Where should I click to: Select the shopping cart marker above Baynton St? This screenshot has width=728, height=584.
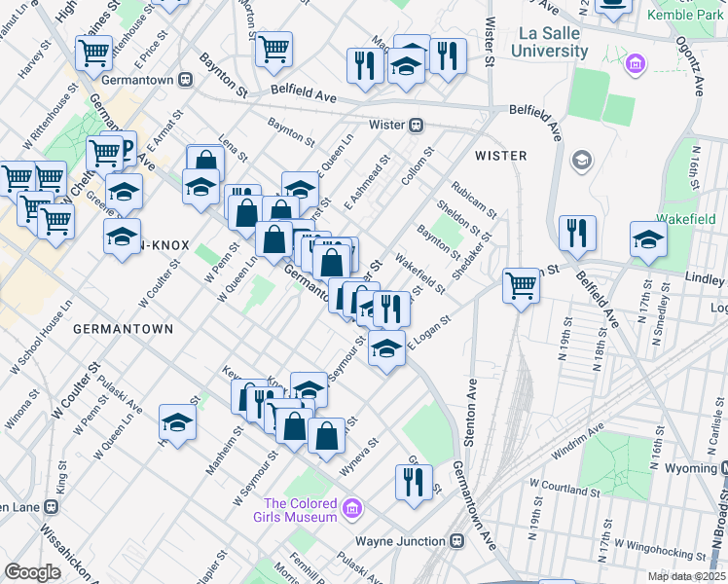pos(274,48)
